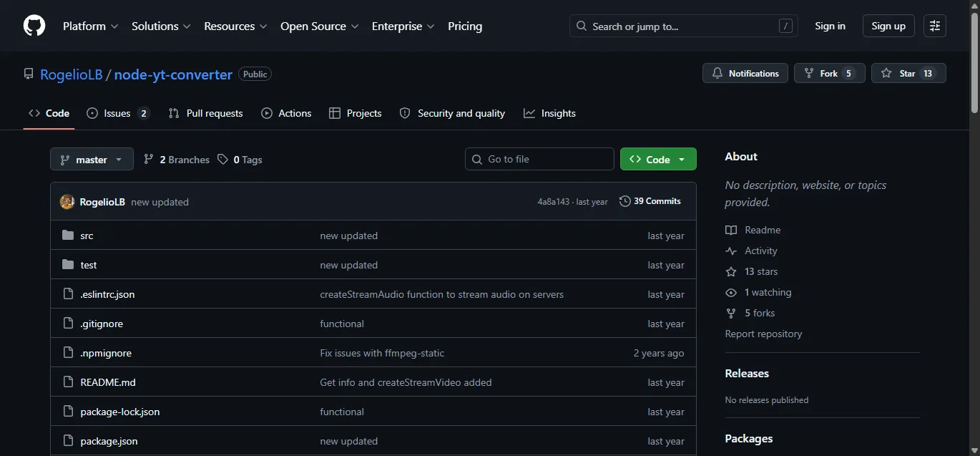Focus the Search or jump to field
The height and width of the screenshot is (456, 980).
[x=684, y=26]
